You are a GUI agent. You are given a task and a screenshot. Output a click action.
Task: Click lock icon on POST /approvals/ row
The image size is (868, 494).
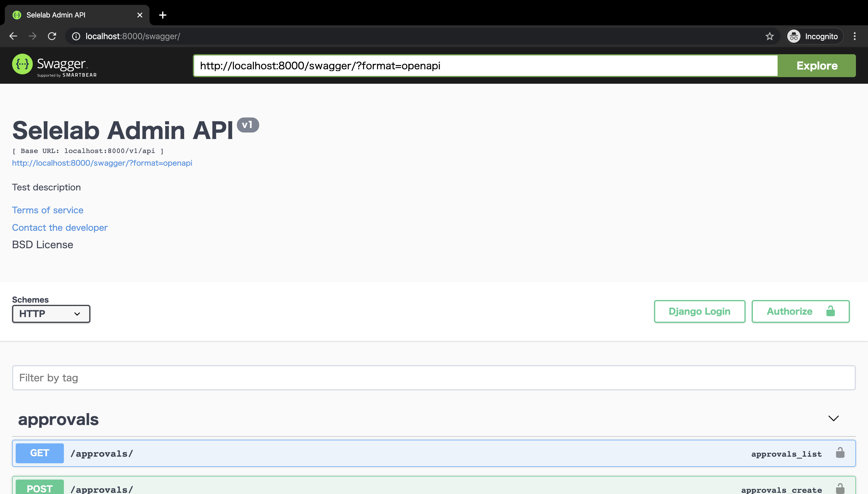click(x=840, y=489)
